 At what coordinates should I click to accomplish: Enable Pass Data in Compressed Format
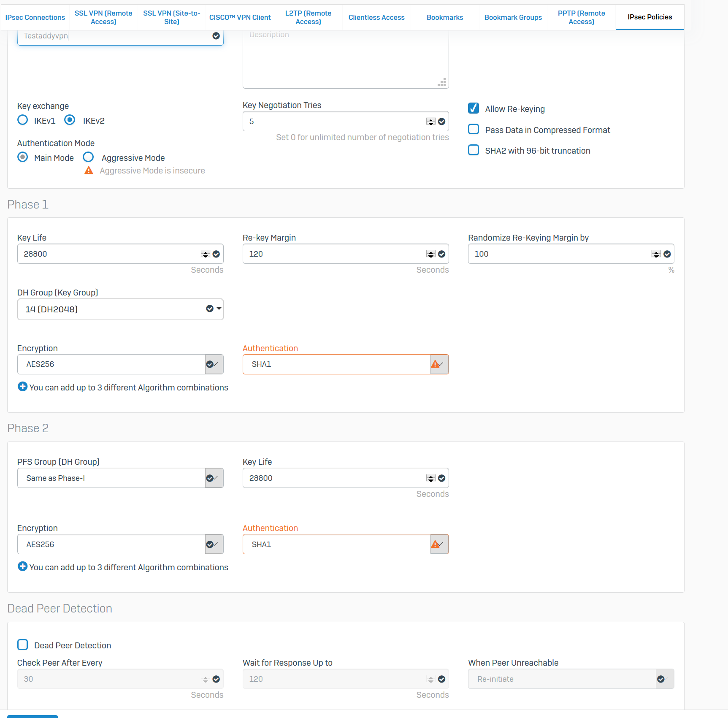[x=474, y=129]
